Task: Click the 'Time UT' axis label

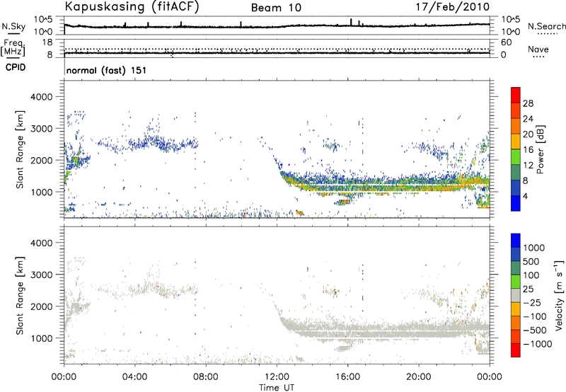Action: (277, 387)
